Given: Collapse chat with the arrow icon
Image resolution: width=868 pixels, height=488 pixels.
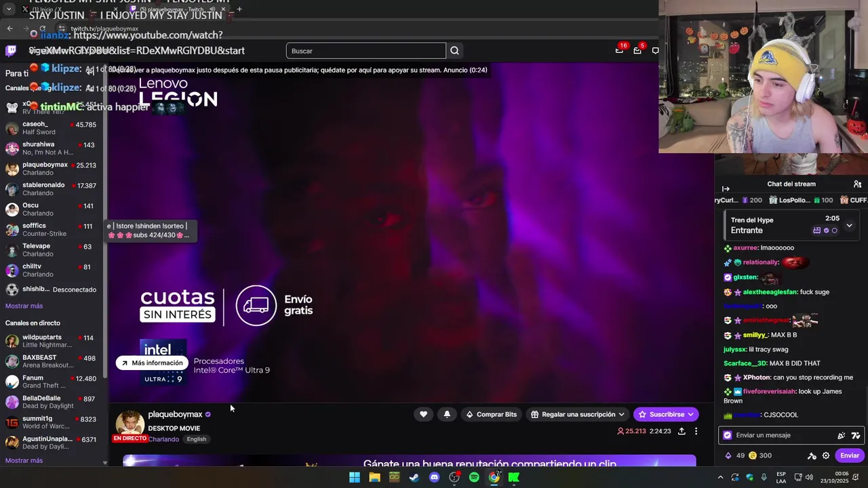Looking at the screenshot, I should tap(726, 188).
